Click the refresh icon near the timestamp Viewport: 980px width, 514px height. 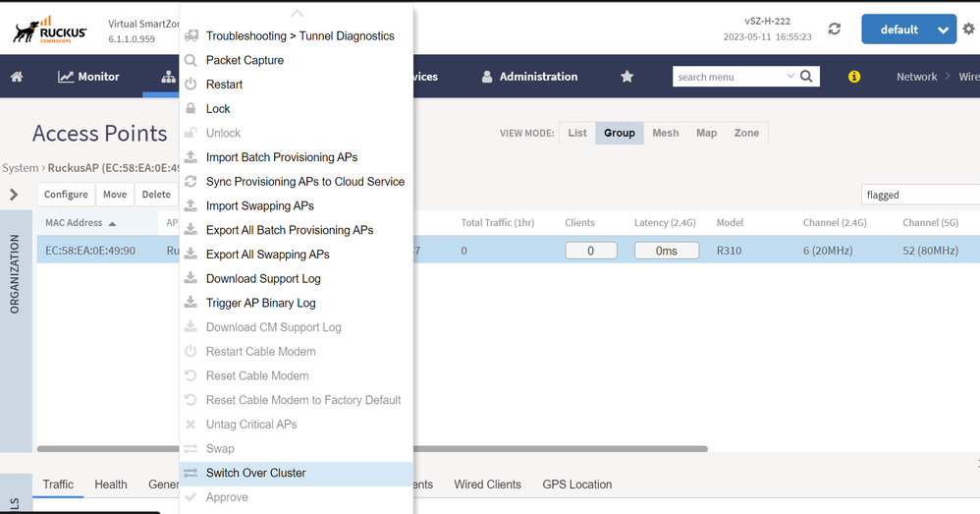[x=834, y=29]
